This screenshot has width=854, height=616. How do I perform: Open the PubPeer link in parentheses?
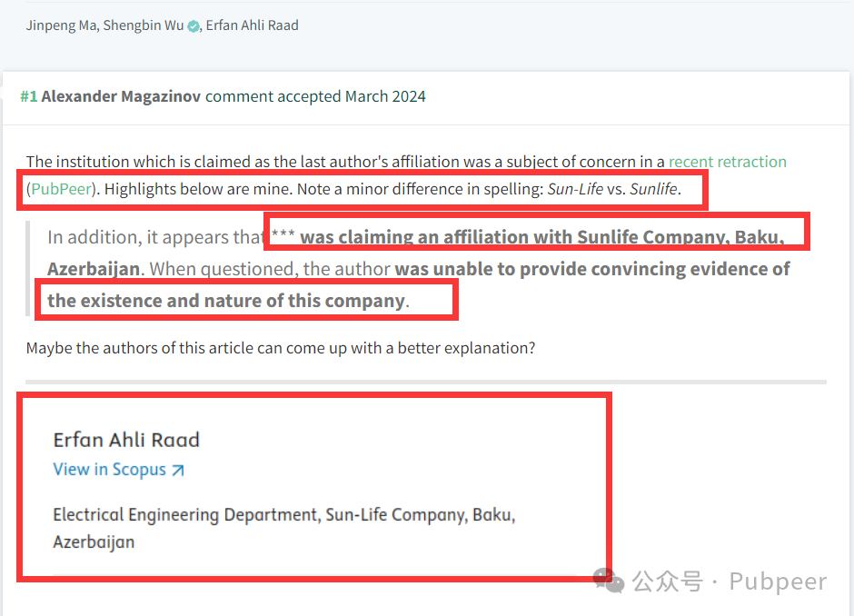coord(61,189)
